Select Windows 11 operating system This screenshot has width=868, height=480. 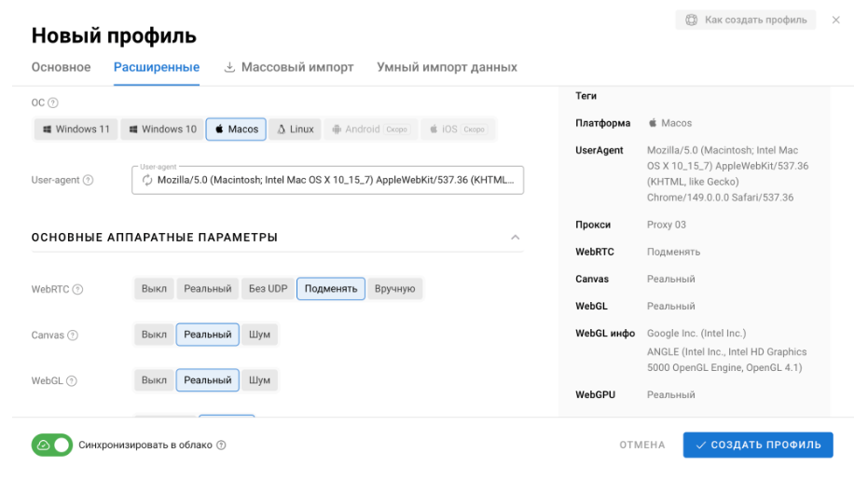[76, 129]
